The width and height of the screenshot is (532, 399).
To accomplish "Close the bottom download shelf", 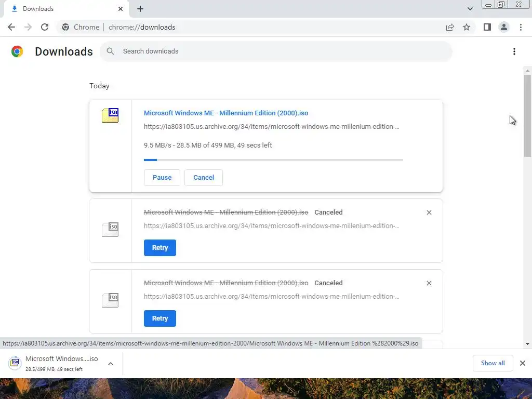I will coord(523,363).
